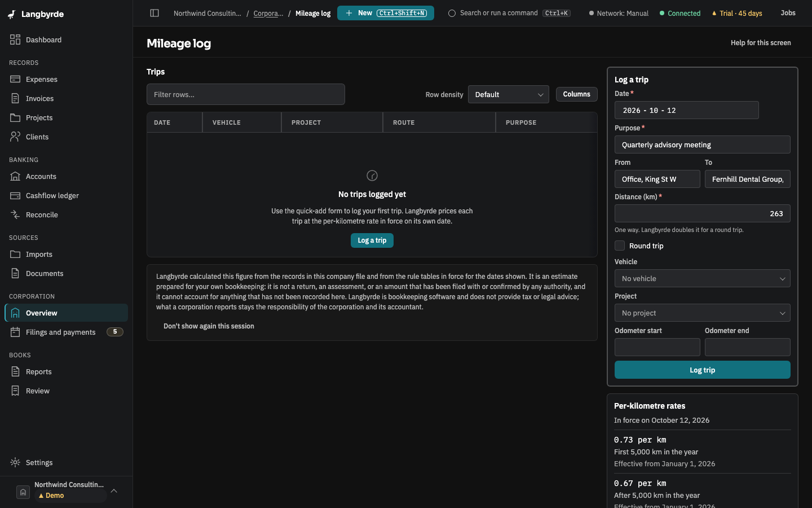This screenshot has height=508, width=812.
Task: Click the Trial · 45 days status
Action: (x=737, y=13)
